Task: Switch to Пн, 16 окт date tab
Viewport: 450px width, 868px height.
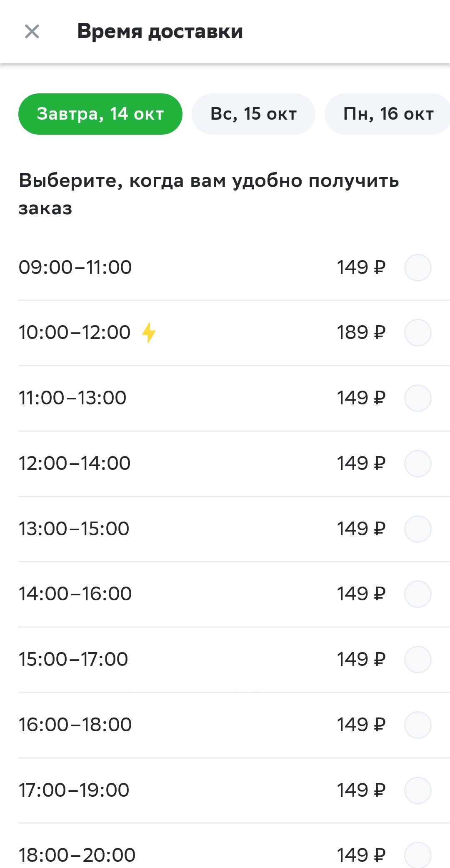Action: click(387, 114)
